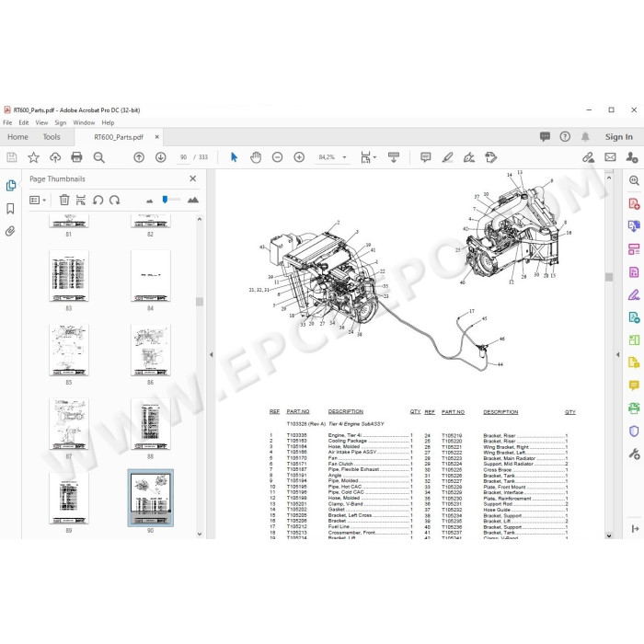The height and width of the screenshot is (644, 644).
Task: Open notifications bell
Action: (585, 137)
